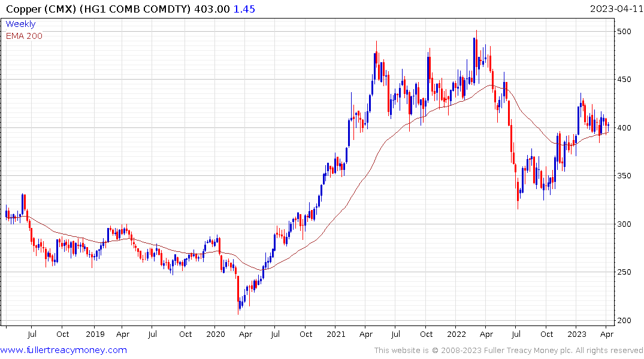The height and width of the screenshot is (359, 644).
Task: Click the 200 price axis label
Action: pos(624,321)
